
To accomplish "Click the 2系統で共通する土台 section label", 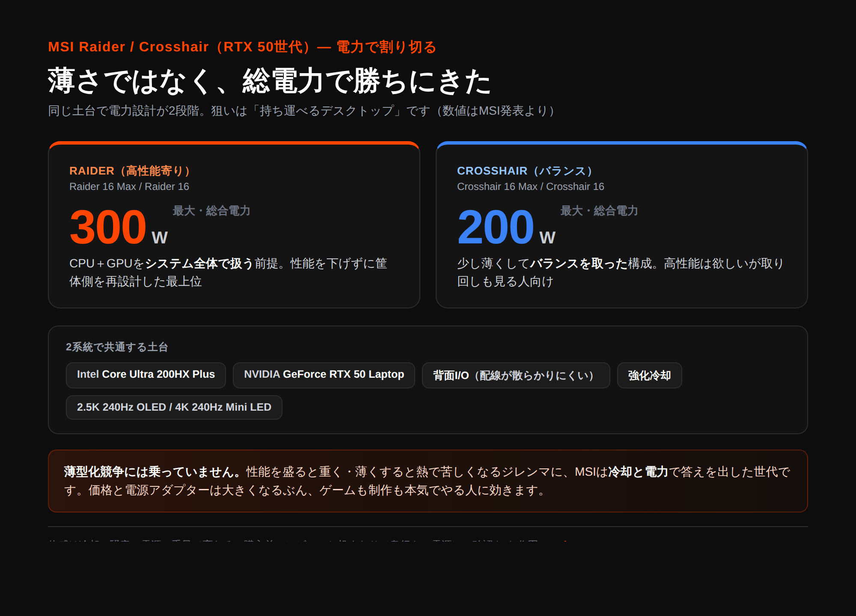I will click(116, 347).
